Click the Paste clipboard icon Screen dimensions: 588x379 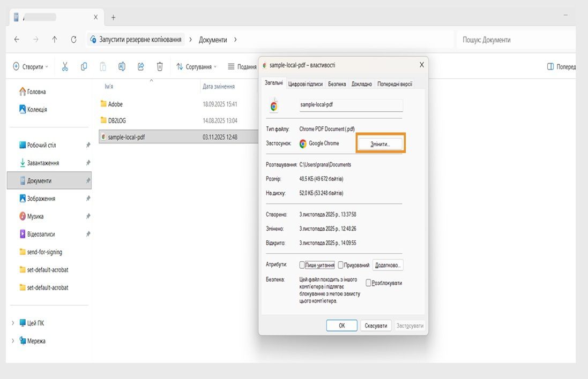tap(103, 67)
